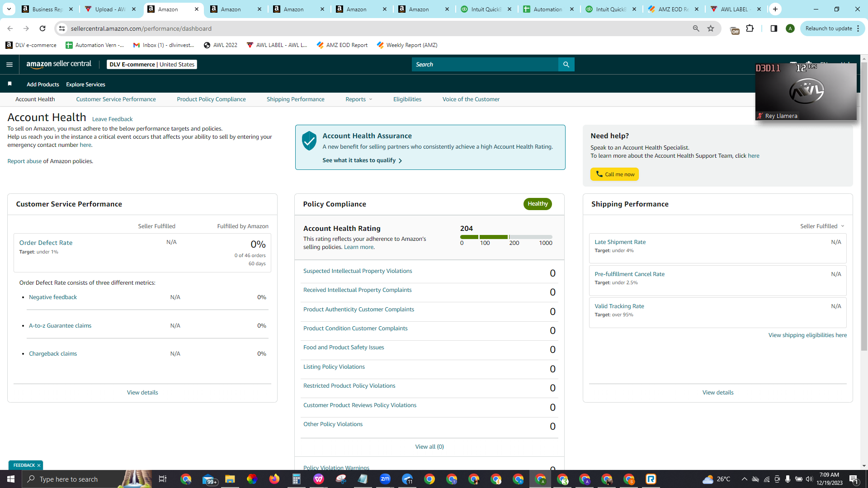Open the Late Shipment Rate link
868x488 pixels.
click(620, 242)
